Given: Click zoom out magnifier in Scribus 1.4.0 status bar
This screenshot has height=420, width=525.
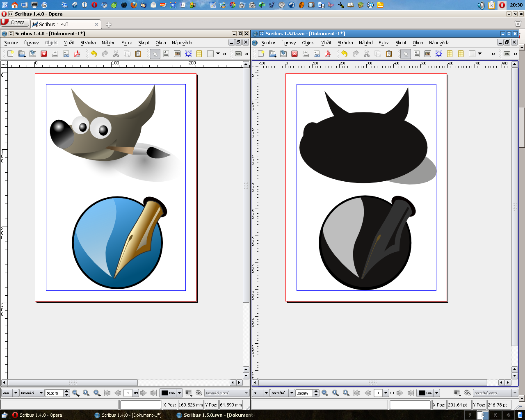Looking at the screenshot, I should [x=75, y=393].
